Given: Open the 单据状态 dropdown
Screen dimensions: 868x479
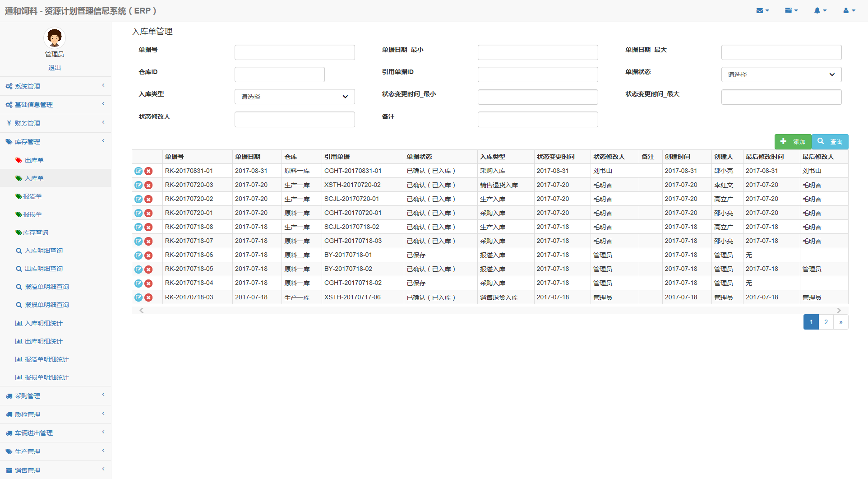Looking at the screenshot, I should [781, 74].
